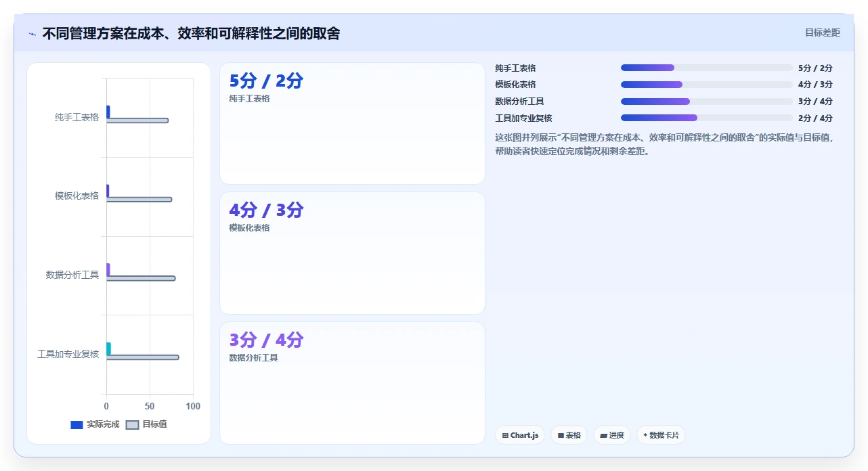The height and width of the screenshot is (471, 868).
Task: Toggle 实际完成 legend swatch in chart
Action: click(x=77, y=425)
